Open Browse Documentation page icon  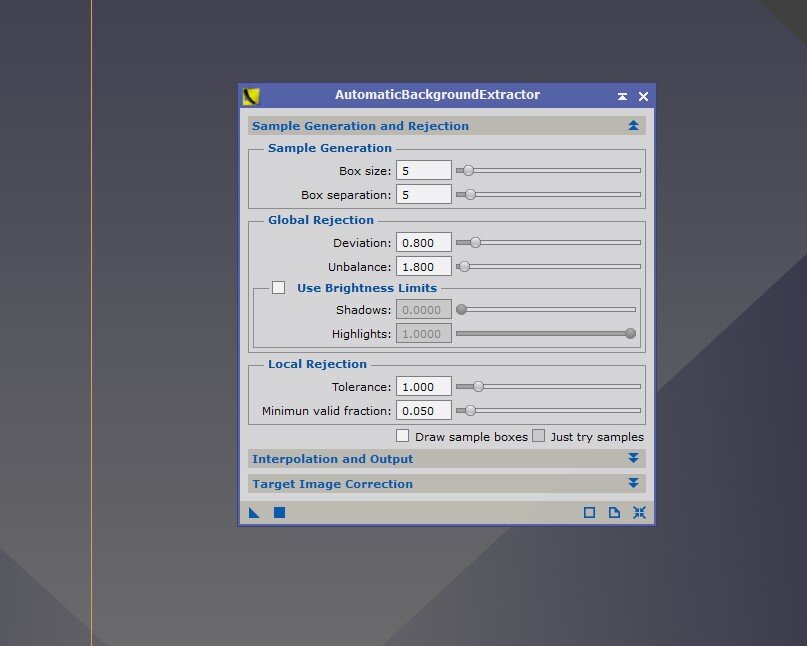(614, 513)
